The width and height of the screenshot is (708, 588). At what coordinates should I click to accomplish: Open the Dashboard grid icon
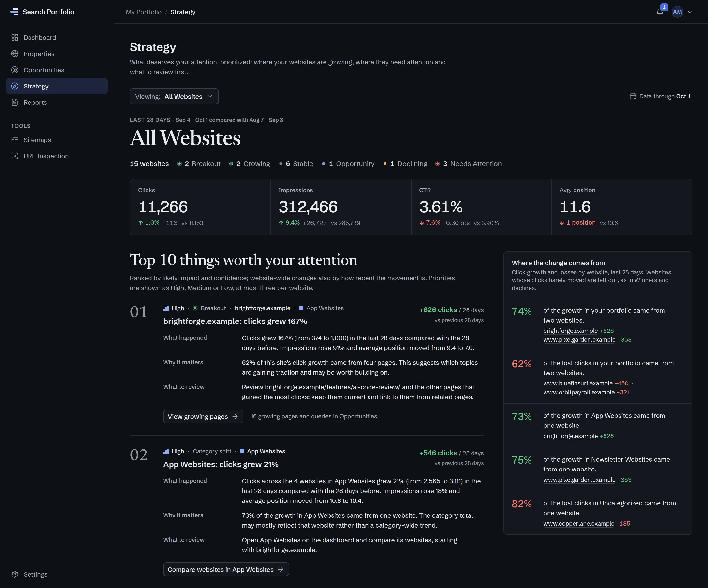click(x=15, y=37)
